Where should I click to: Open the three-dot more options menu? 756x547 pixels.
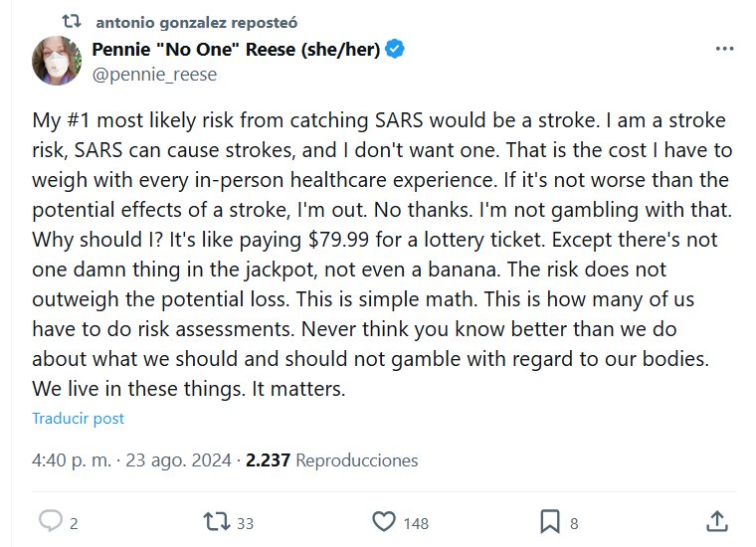point(727,50)
